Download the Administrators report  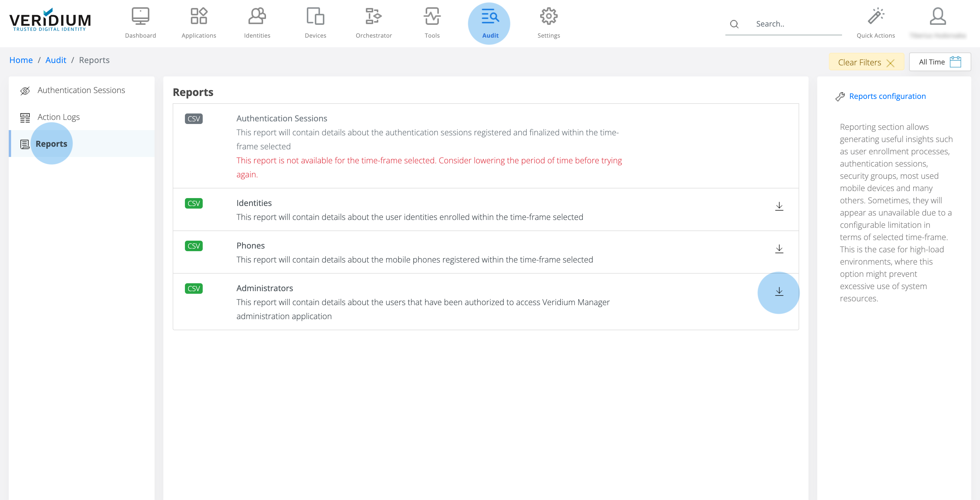[x=779, y=292]
